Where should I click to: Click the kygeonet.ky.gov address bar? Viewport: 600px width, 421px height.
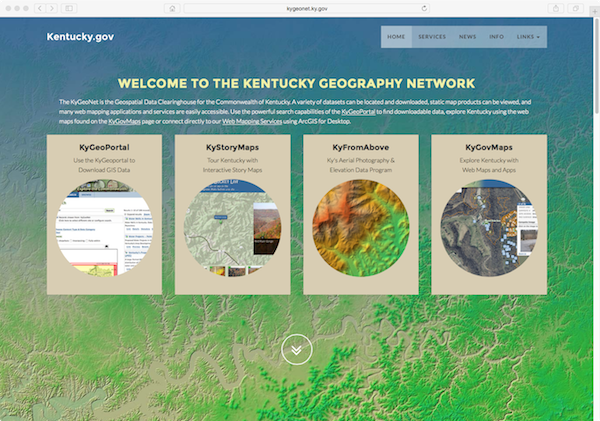point(307,8)
